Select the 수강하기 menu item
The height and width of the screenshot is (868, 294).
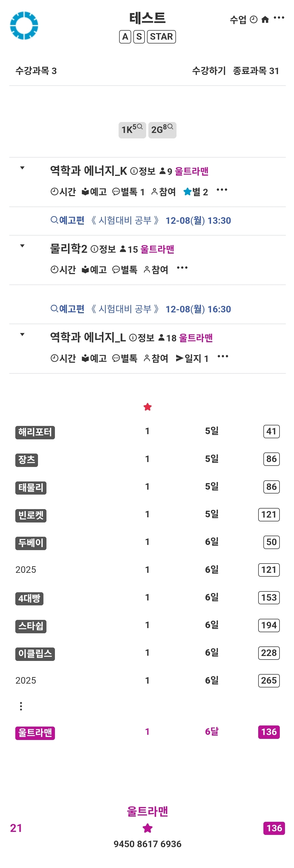209,71
